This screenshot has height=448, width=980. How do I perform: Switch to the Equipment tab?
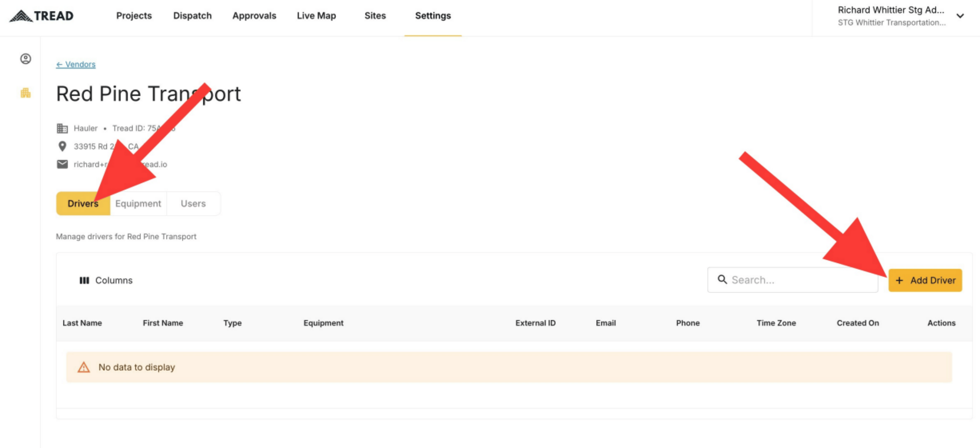[138, 204]
